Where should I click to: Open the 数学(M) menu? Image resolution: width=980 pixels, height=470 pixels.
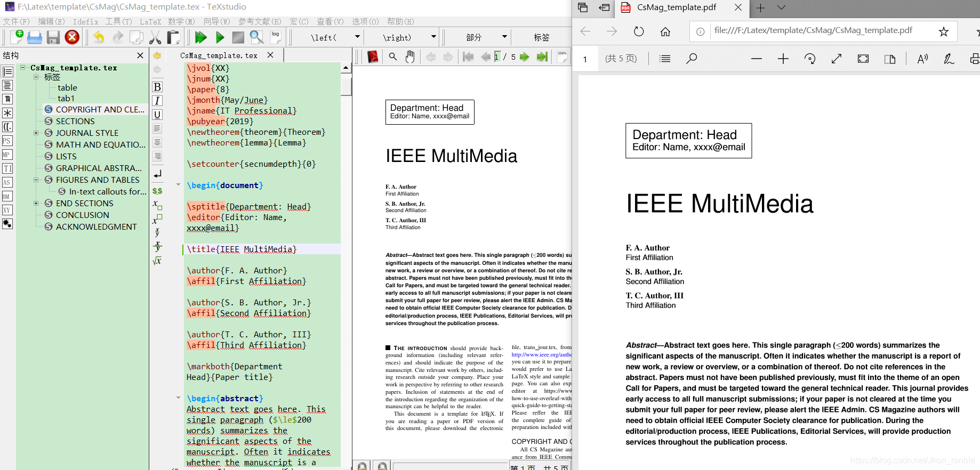pos(181,21)
